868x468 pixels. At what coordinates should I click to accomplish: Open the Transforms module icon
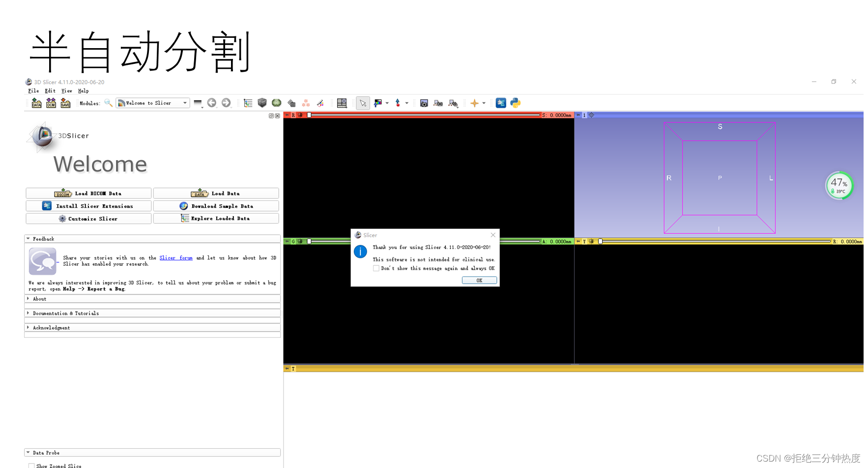click(291, 103)
